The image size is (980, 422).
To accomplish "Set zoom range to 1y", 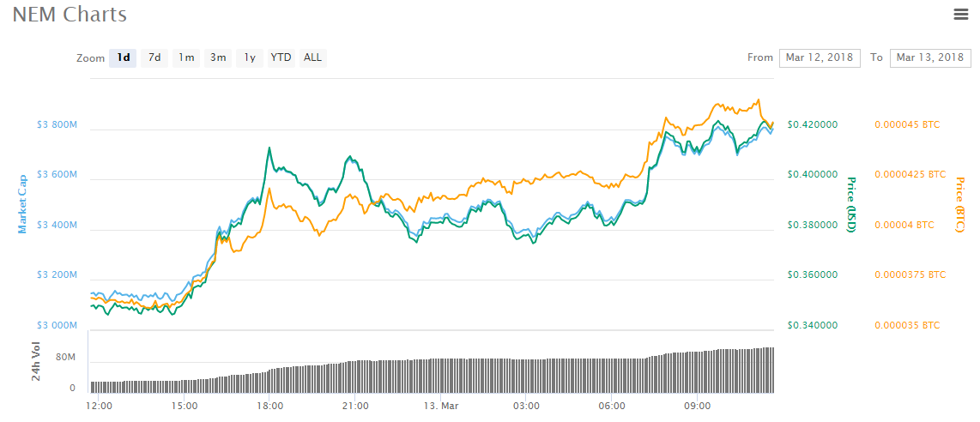I will (x=250, y=58).
